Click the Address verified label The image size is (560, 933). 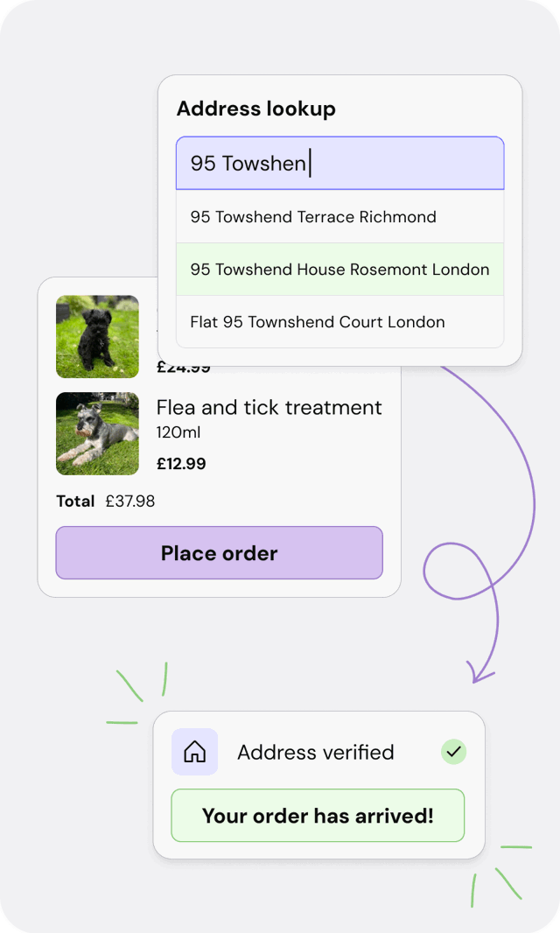[x=315, y=752]
